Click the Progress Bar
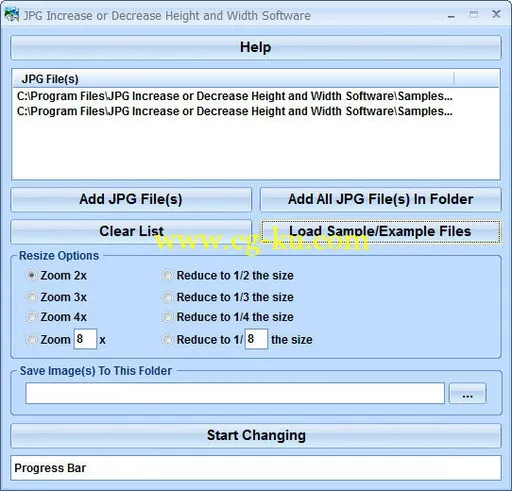Screen dimensions: 512x491 256,468
